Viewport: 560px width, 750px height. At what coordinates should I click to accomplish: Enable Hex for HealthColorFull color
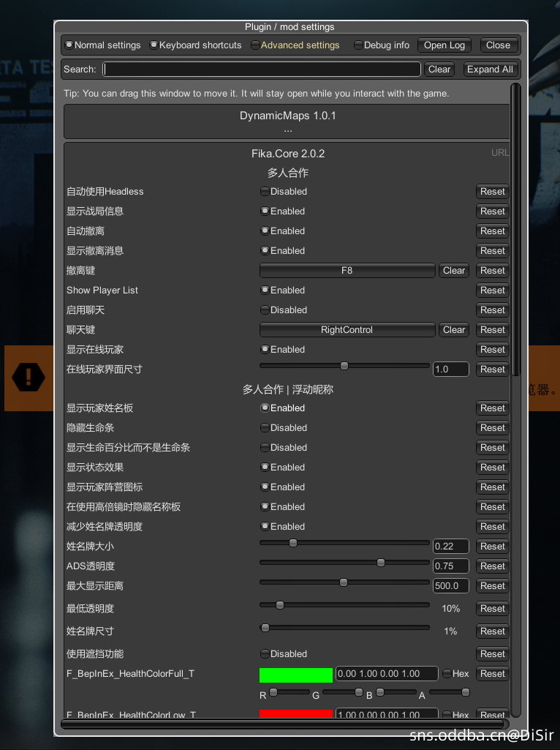click(446, 674)
